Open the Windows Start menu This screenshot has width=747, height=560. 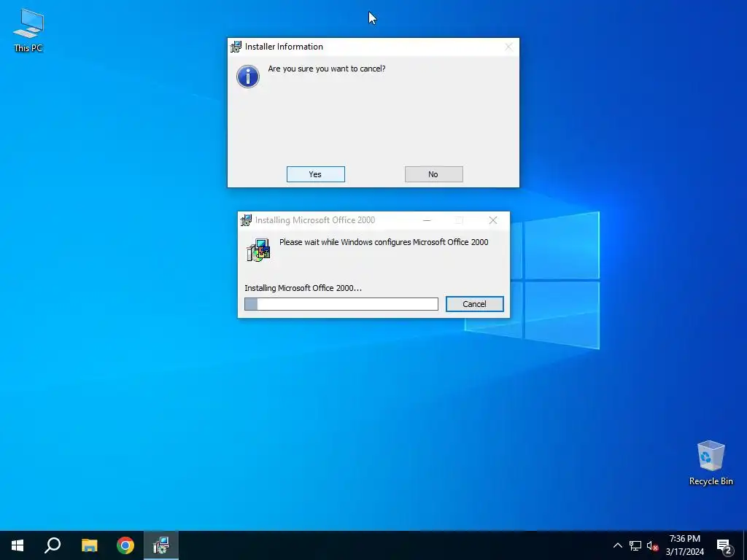point(18,545)
